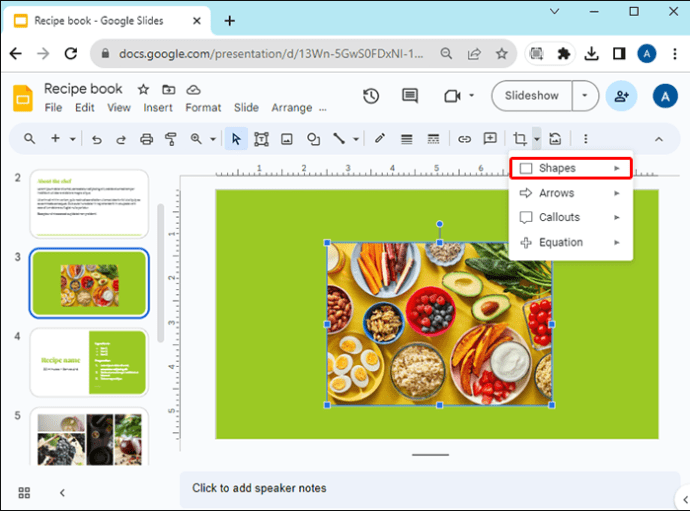Select slide 4 thumbnail
This screenshot has height=511, width=690.
click(x=89, y=362)
